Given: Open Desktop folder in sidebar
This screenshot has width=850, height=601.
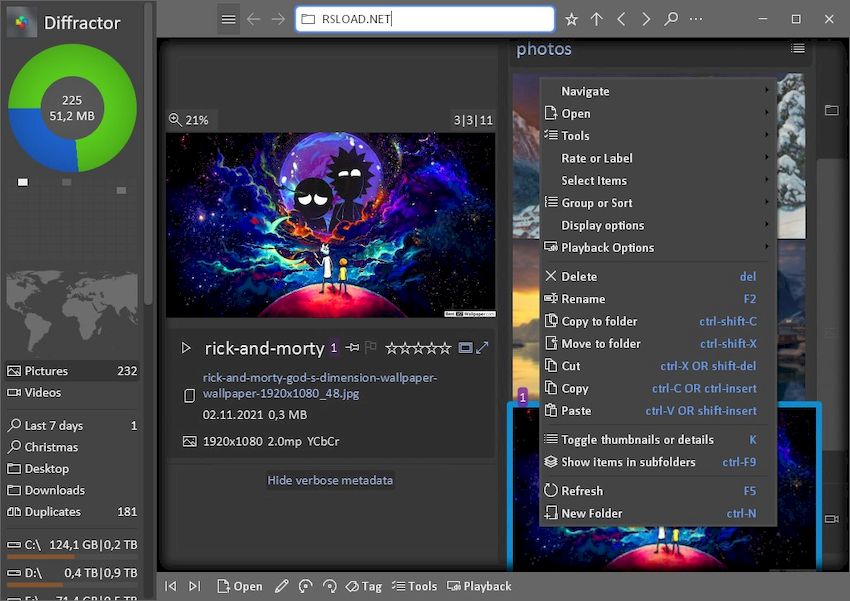Looking at the screenshot, I should [72, 468].
